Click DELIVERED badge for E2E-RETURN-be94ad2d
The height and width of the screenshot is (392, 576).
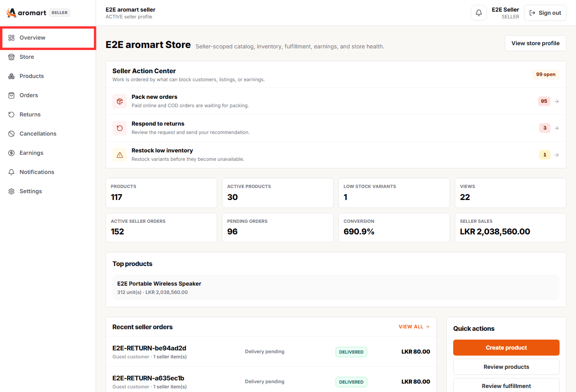point(351,352)
